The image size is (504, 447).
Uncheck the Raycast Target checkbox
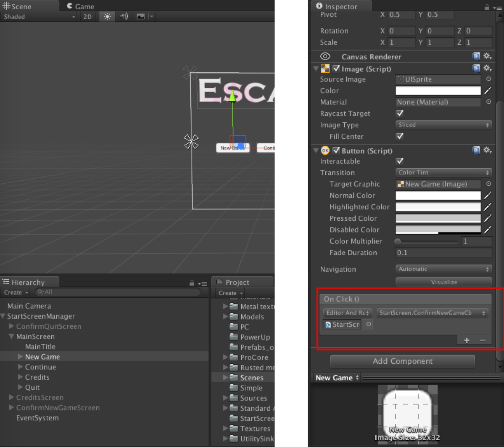[400, 114]
